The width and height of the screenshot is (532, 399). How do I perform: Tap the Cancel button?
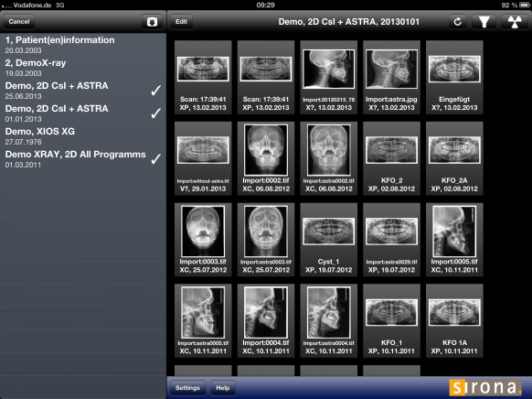pos(19,22)
